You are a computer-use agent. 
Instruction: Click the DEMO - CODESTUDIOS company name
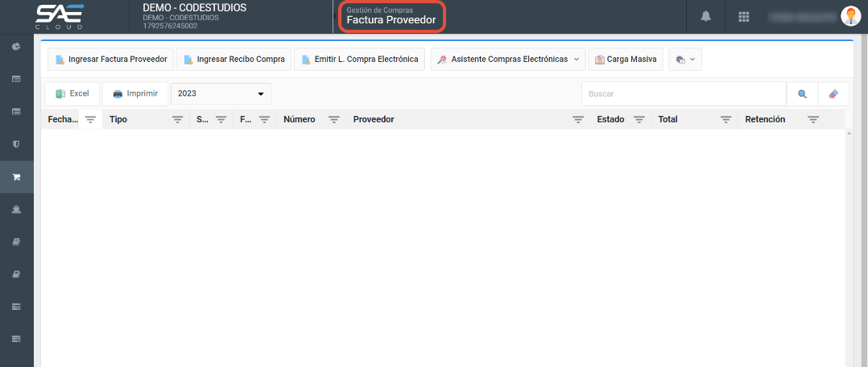(x=194, y=8)
